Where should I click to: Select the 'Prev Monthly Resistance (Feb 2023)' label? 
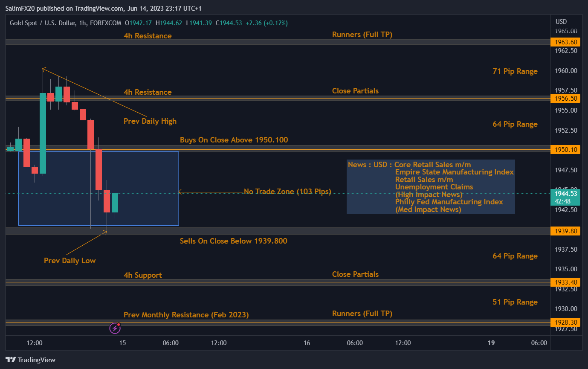[186, 315]
